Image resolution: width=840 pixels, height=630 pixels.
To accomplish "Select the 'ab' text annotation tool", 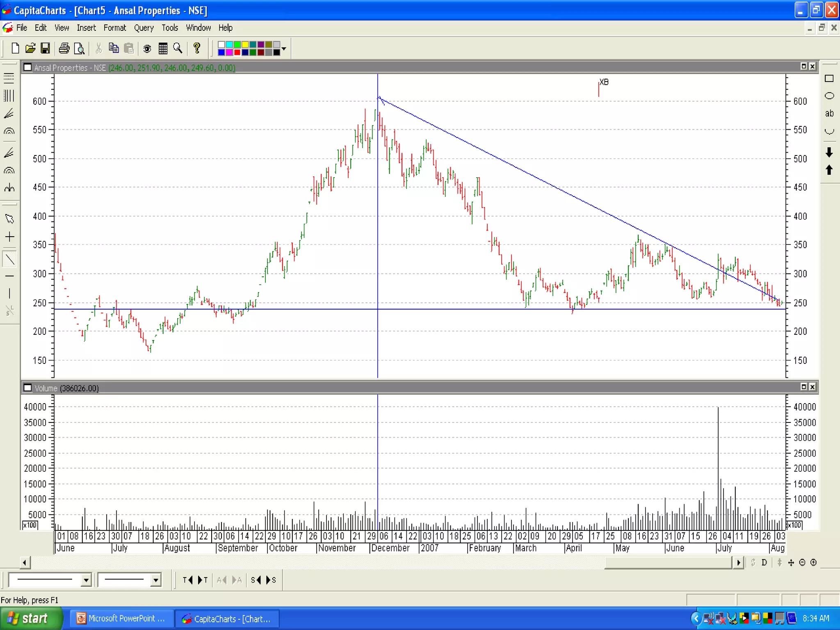I will coord(829,114).
